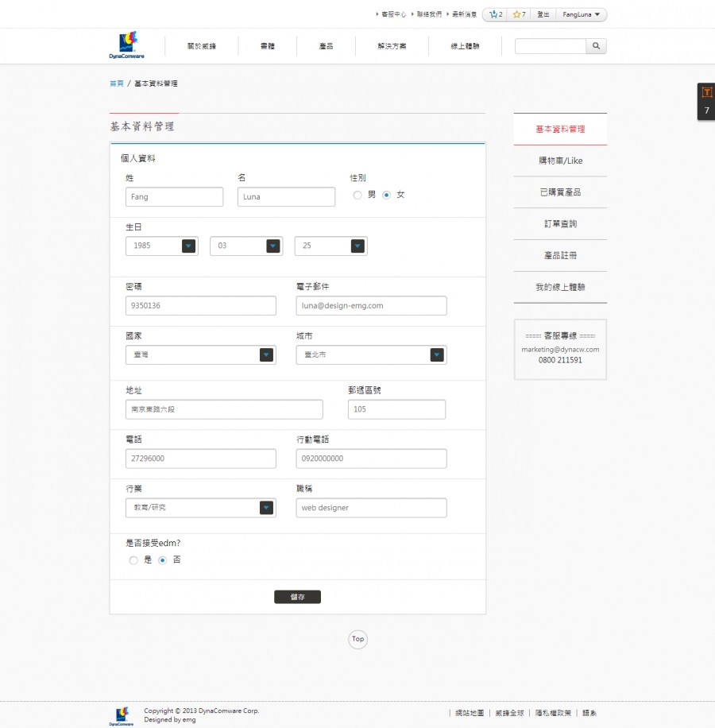Open the birth year 1985 dropdown
The height and width of the screenshot is (728, 715).
[x=188, y=246]
